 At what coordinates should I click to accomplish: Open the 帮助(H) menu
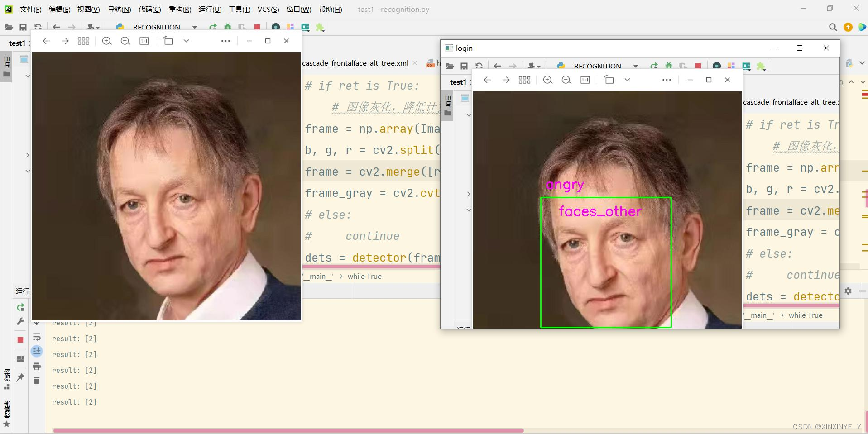coord(331,10)
